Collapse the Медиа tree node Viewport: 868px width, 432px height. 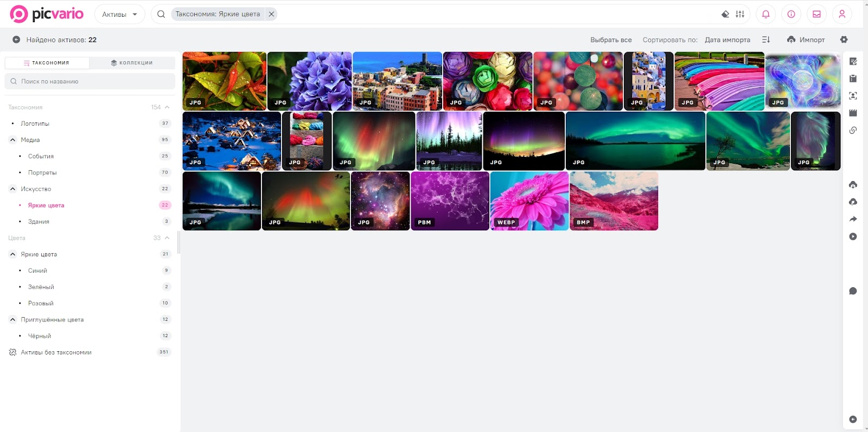point(12,140)
